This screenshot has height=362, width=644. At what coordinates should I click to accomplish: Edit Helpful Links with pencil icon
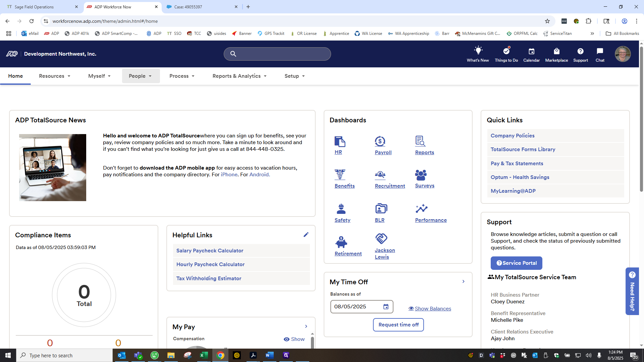[x=306, y=235]
